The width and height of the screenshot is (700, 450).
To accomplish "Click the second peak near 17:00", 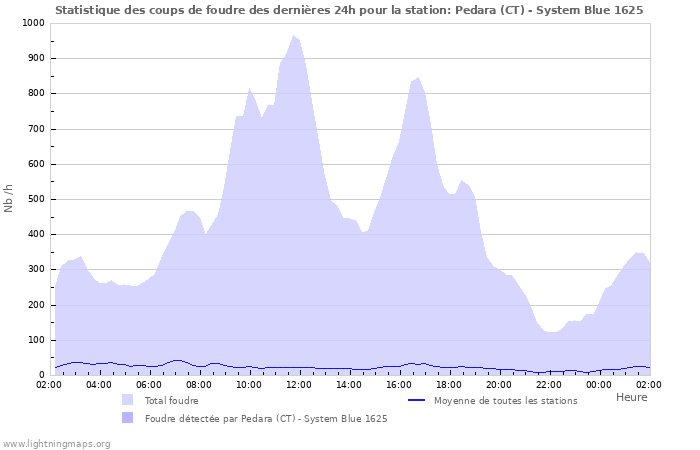I will (x=418, y=78).
